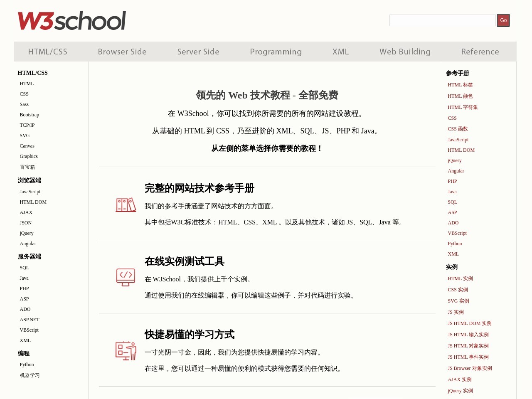This screenshot has height=399, width=532.
Task: Open jQuery reference in right sidebar
Action: pos(455,160)
